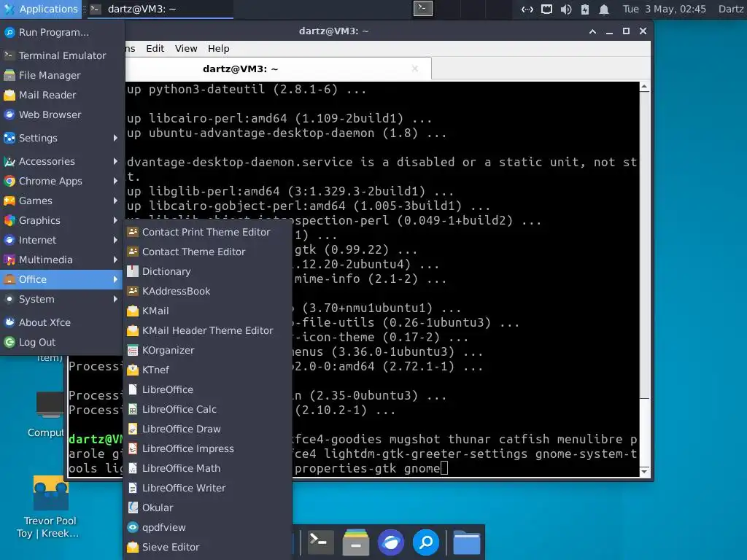Click the LibreOffice Calc spreadsheet icon

(x=133, y=410)
